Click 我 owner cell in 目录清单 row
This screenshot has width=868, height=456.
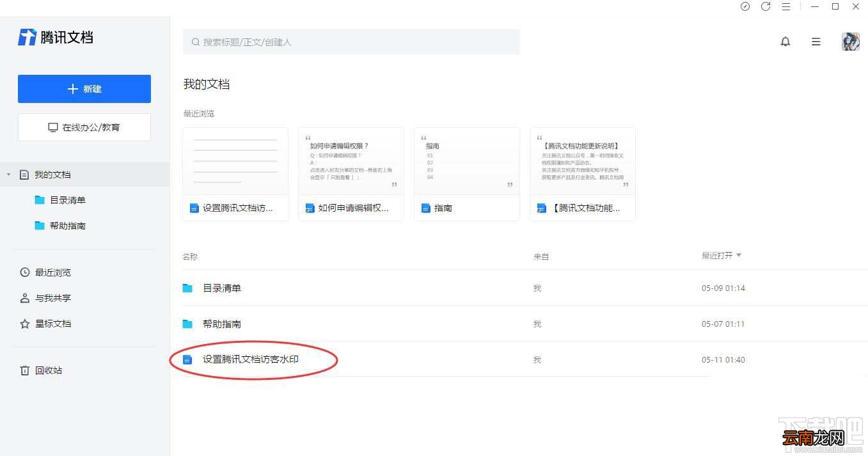(x=537, y=288)
